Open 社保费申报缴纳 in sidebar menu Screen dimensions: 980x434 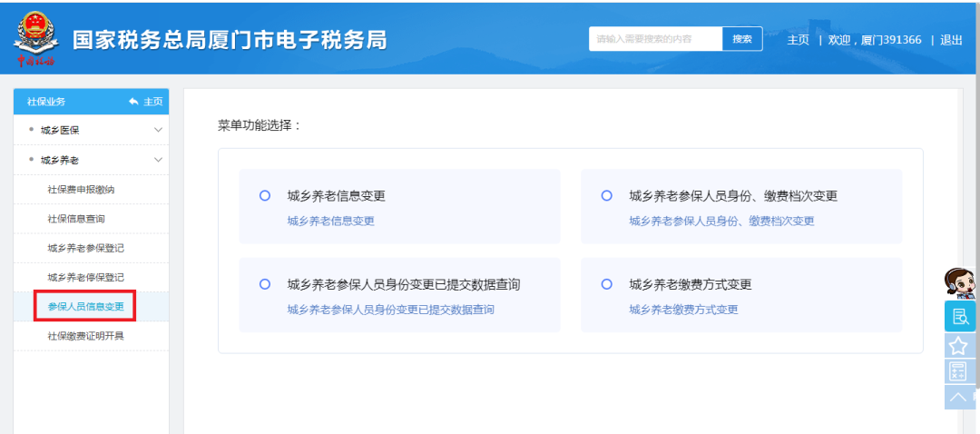tap(81, 190)
